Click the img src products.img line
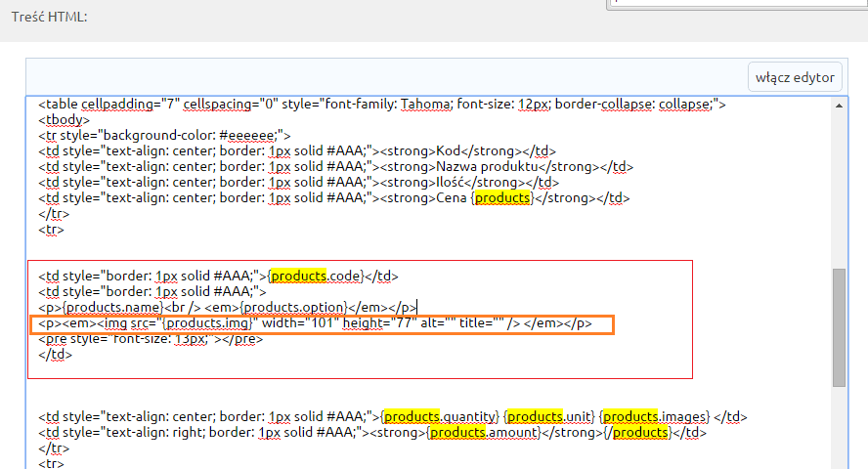The width and height of the screenshot is (868, 469). pos(315,323)
